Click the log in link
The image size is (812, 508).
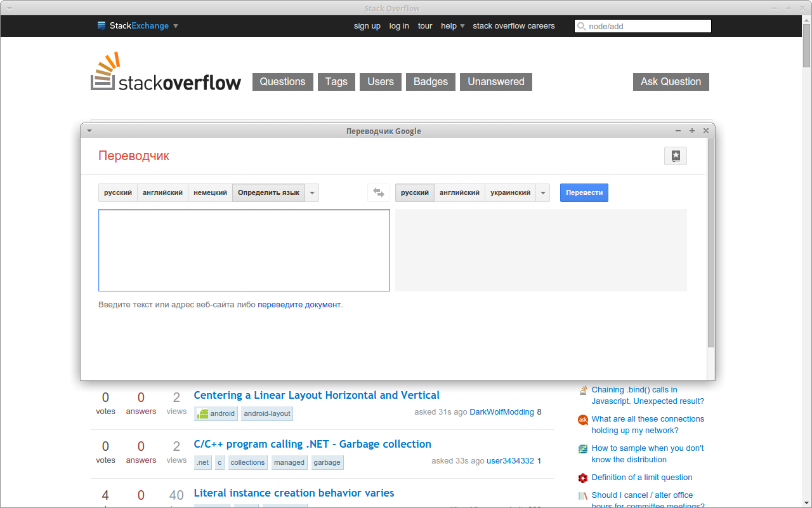399,26
